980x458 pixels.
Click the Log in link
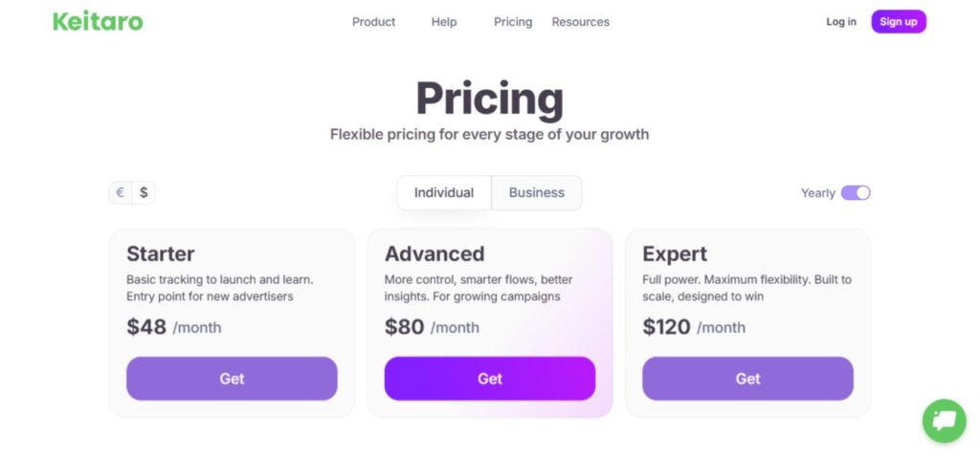(840, 22)
